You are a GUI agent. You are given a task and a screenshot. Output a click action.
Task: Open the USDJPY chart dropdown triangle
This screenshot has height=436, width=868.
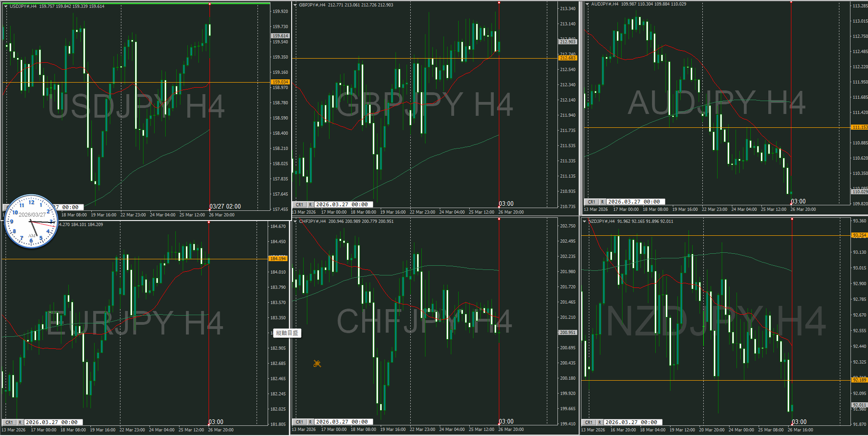pos(6,6)
